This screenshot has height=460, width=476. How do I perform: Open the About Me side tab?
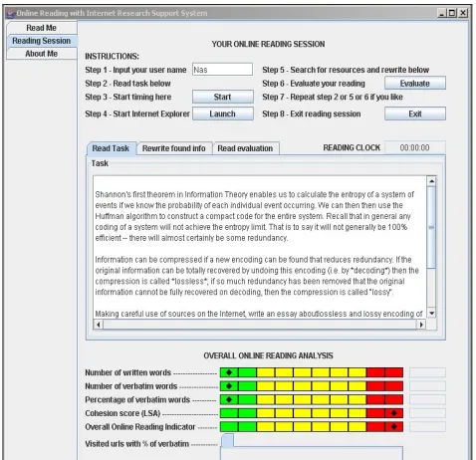click(42, 54)
